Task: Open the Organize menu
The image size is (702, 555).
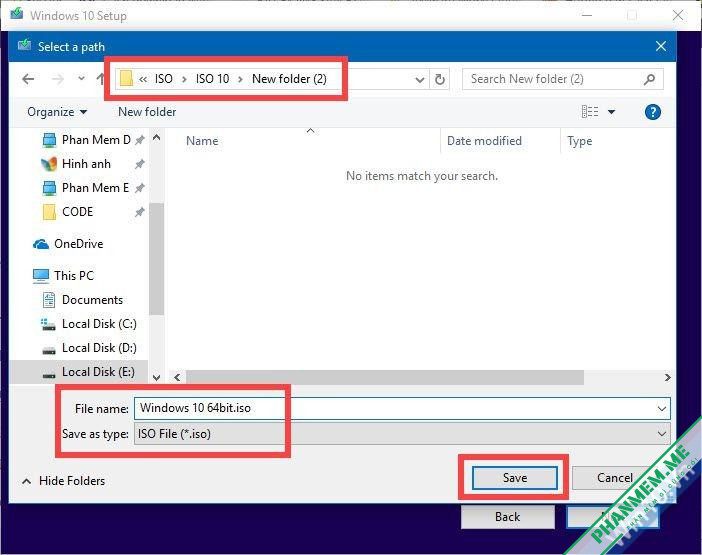Action: coord(57,112)
